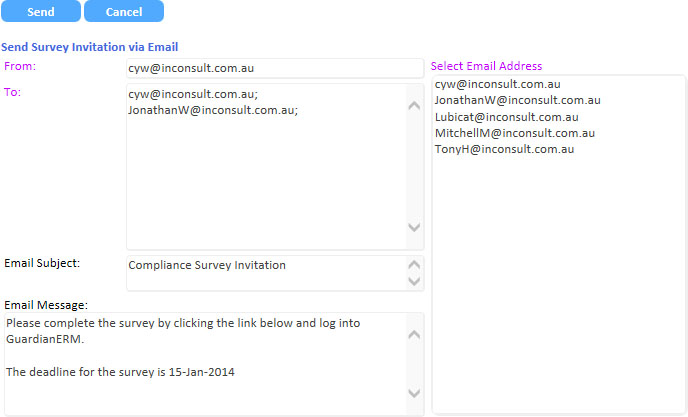The width and height of the screenshot is (688, 417).
Task: Pick MitchellM@inconsult.com.au from the address list
Action: [515, 133]
